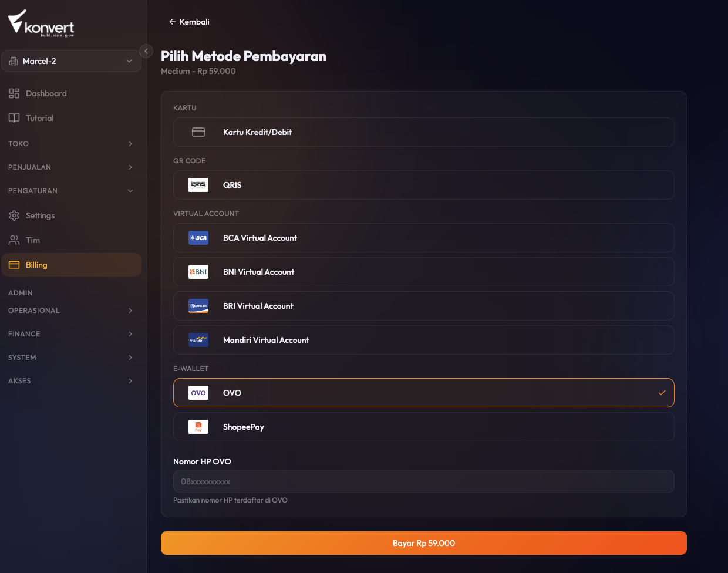Collapse the sidebar with the round arrow button
This screenshot has height=573, width=728.
click(x=146, y=51)
